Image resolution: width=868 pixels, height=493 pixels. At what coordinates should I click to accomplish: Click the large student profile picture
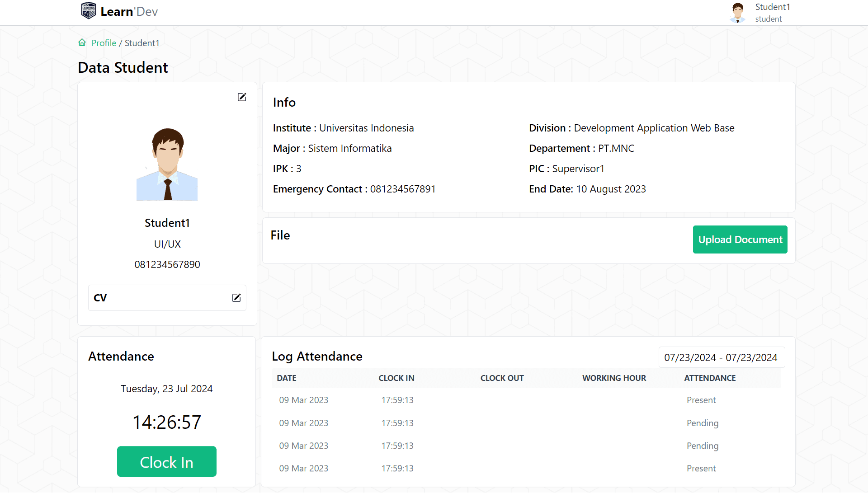coord(167,164)
